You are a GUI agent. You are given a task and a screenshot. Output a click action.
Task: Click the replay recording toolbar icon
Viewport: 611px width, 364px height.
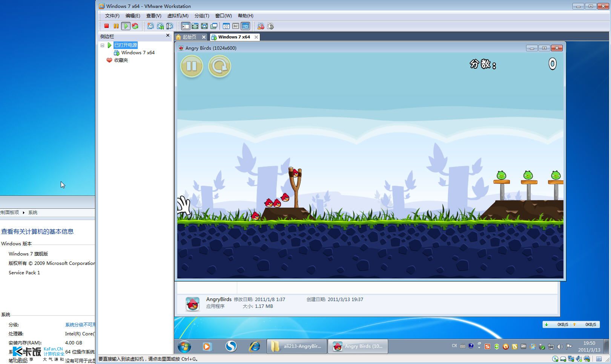(x=270, y=26)
